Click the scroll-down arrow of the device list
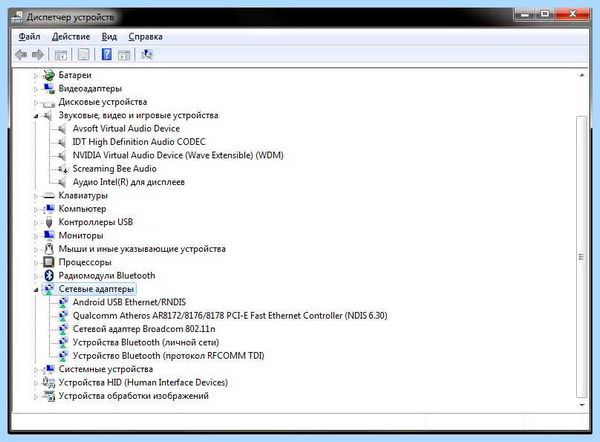 point(582,404)
